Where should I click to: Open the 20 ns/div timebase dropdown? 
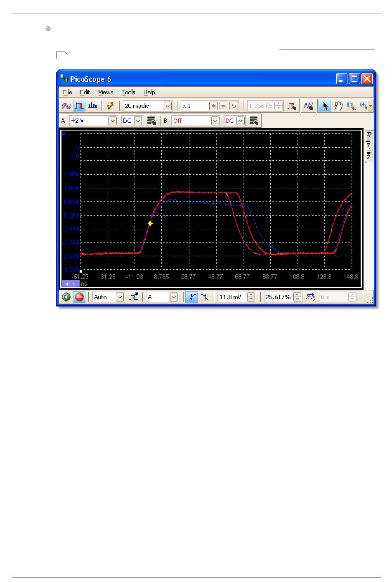point(168,106)
